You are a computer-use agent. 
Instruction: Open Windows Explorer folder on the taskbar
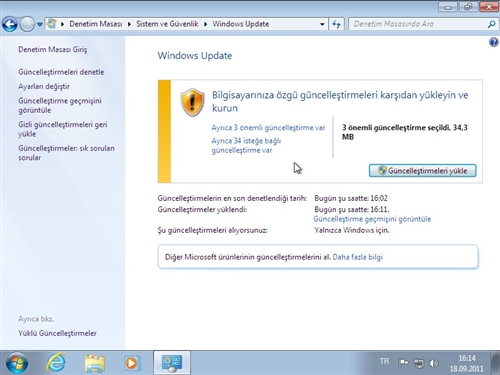[95, 363]
